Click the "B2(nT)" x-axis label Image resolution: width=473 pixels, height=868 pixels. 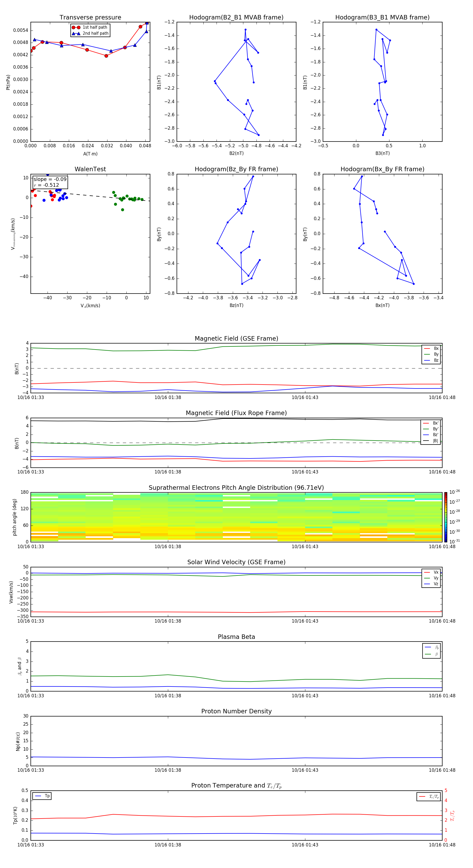coord(236,153)
